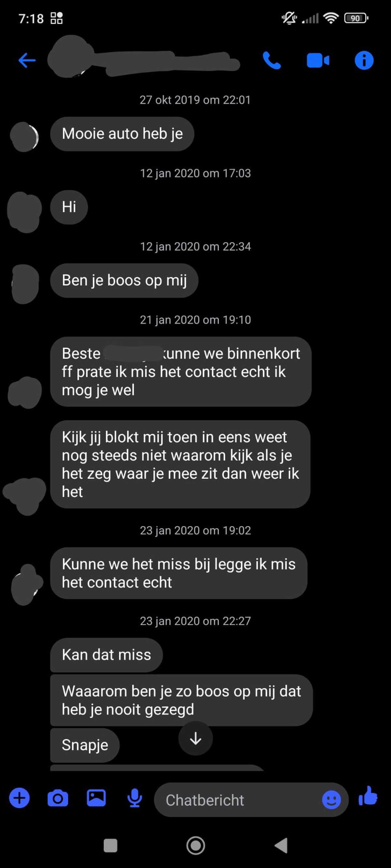This screenshot has height=868, width=391.
Task: Go back using the blue arrow
Action: click(x=27, y=61)
